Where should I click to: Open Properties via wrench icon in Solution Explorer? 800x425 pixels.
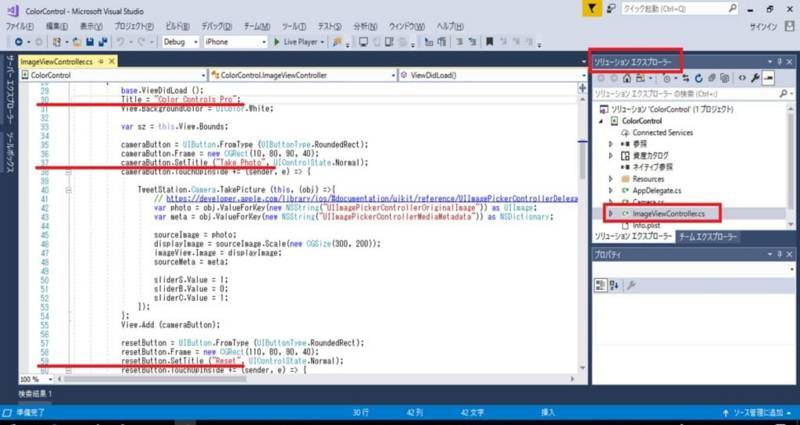(x=755, y=78)
